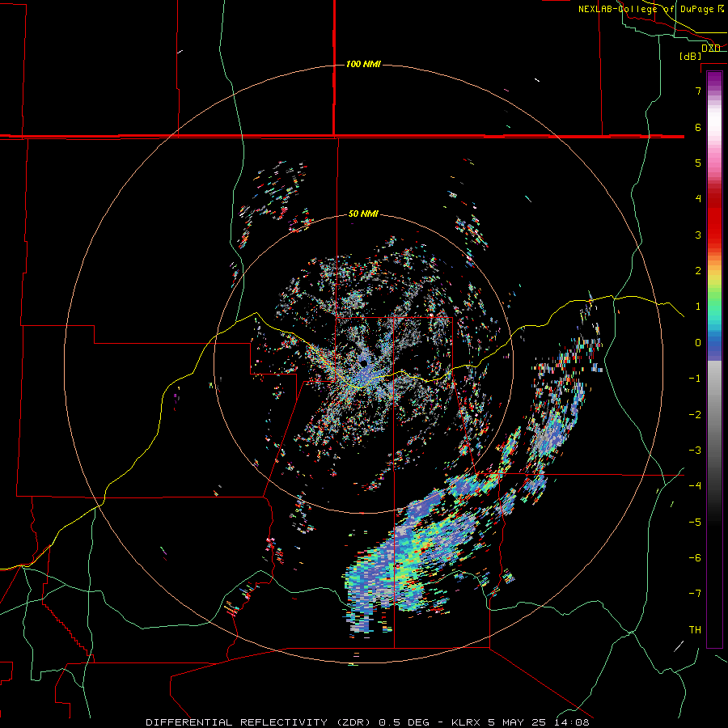Click the 1 value on color scale
Viewport: 728px width, 728px height.
click(698, 307)
